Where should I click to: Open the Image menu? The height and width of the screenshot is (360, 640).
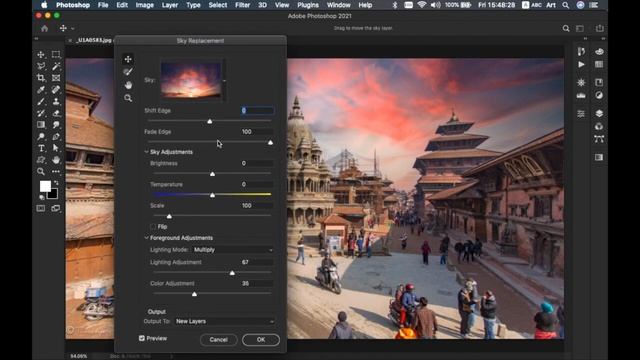(x=144, y=5)
